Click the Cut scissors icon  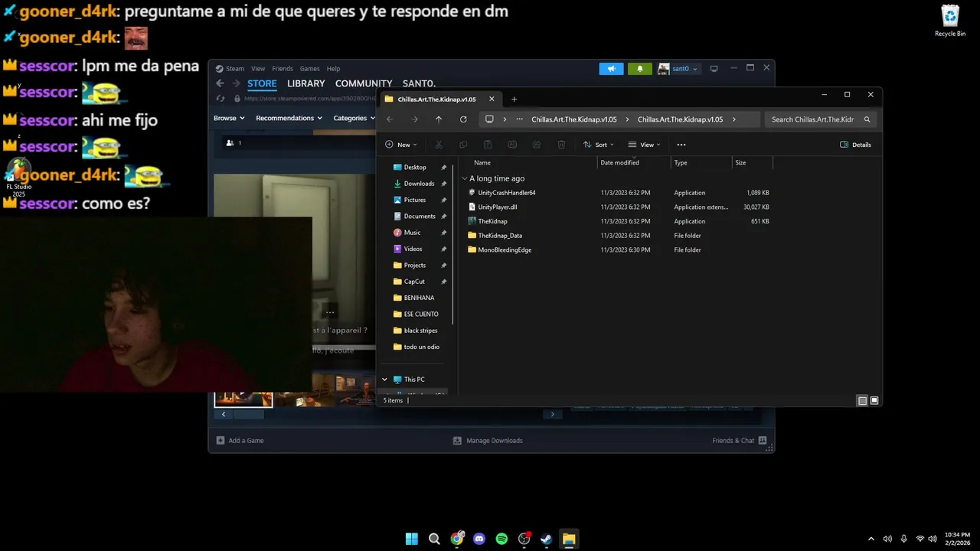click(x=439, y=145)
